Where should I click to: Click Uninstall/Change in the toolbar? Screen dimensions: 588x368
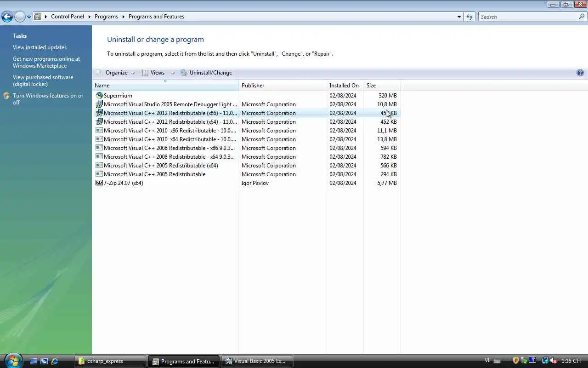[x=206, y=73]
